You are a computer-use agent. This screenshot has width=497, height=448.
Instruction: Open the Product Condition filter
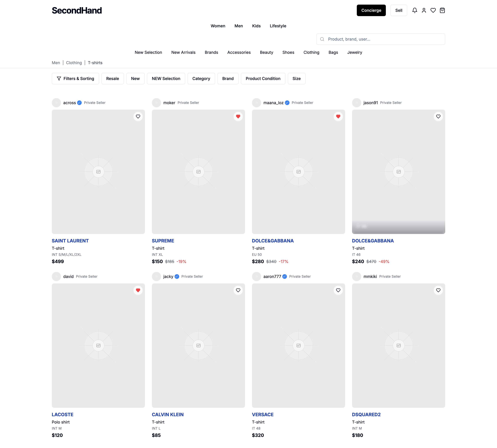(x=263, y=79)
